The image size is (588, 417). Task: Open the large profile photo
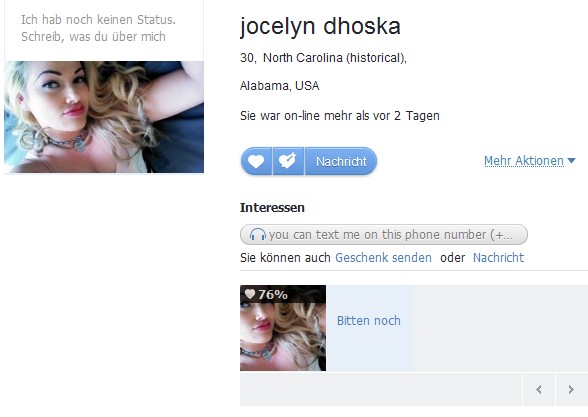(104, 117)
